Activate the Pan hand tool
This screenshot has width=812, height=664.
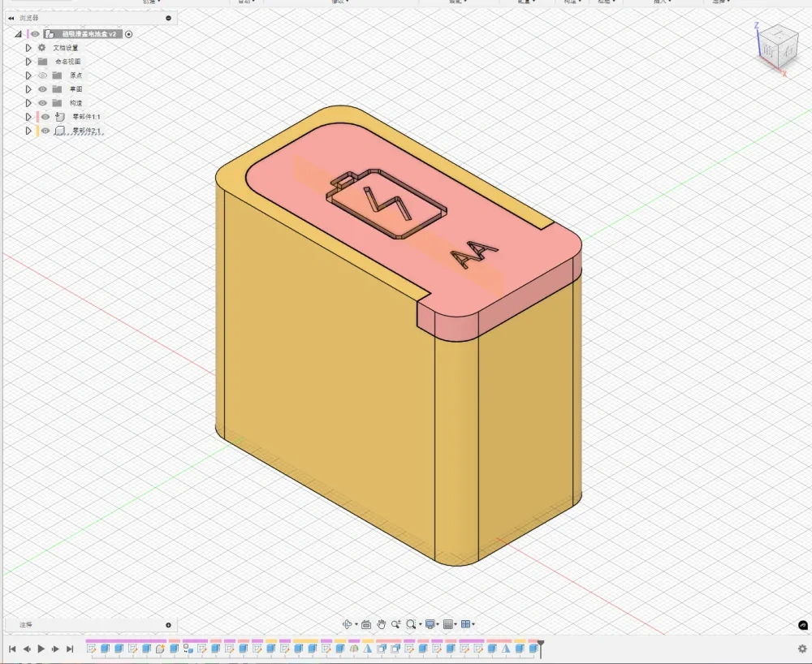(382, 624)
